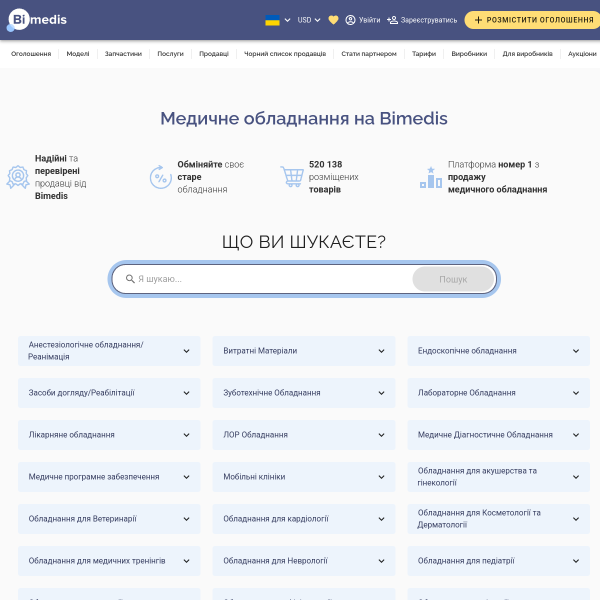Image resolution: width=600 pixels, height=600 pixels.
Task: Click Розмістити оголошення button
Action: (x=533, y=20)
